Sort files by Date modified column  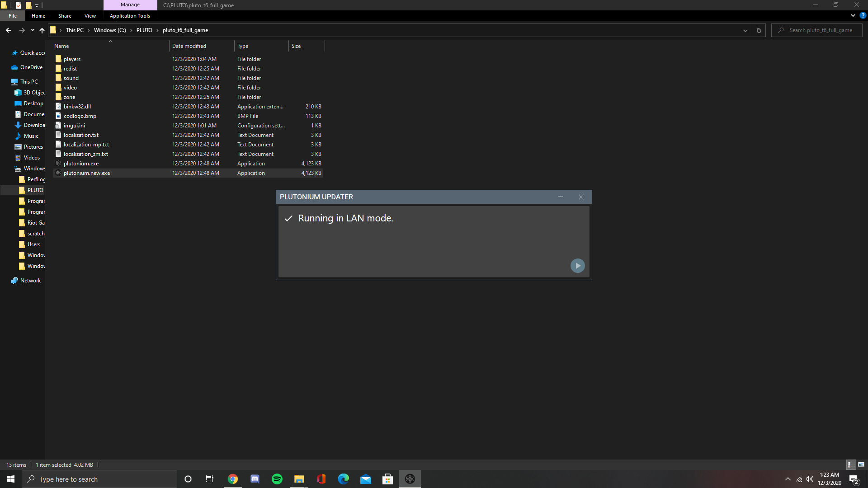[x=202, y=46]
